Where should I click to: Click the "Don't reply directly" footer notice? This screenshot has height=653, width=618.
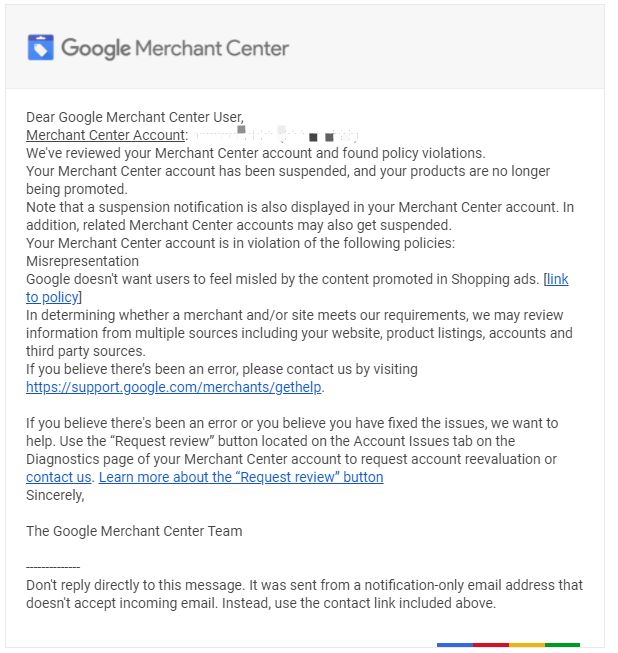click(304, 594)
